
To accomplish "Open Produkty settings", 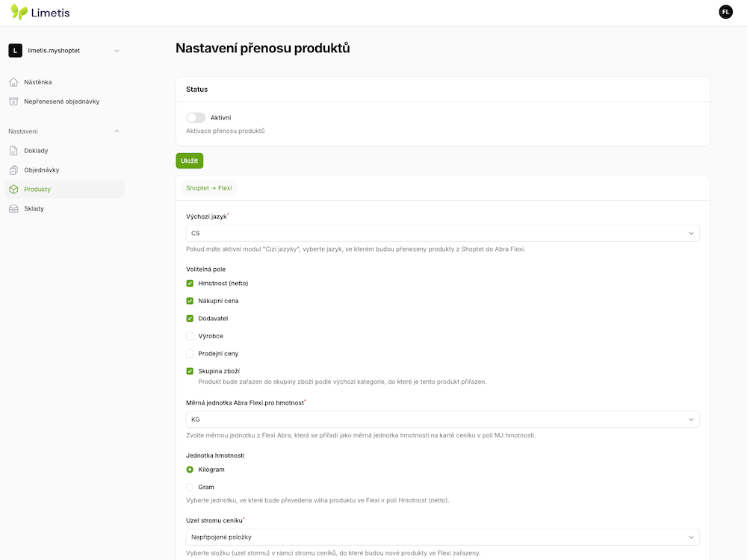I will click(64, 189).
